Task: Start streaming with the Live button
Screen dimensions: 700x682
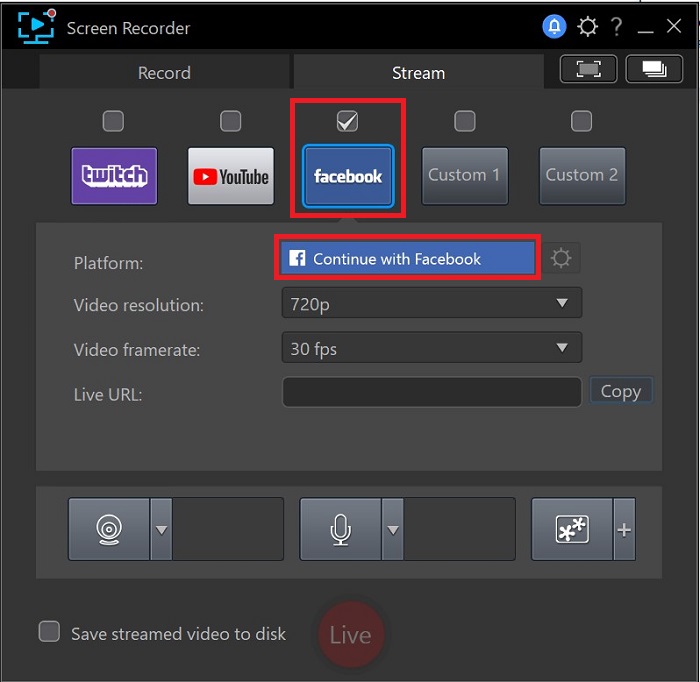Action: point(350,634)
